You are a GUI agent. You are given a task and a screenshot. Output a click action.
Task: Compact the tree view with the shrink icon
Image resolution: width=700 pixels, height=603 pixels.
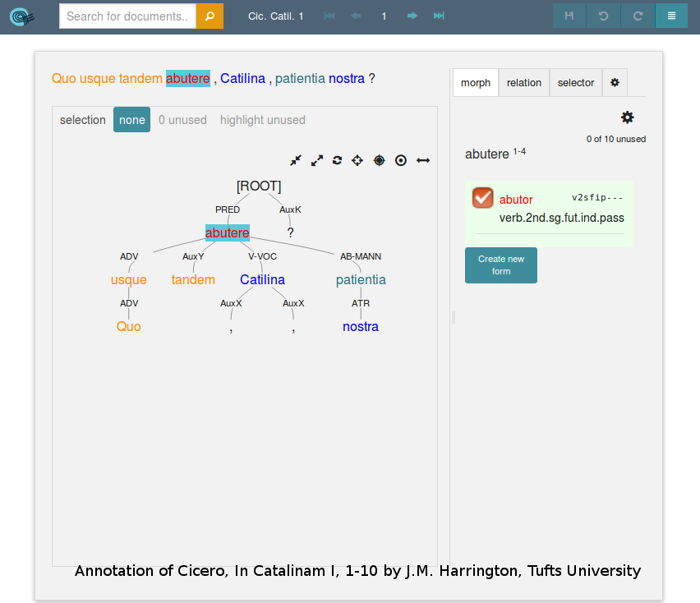pyautogui.click(x=296, y=160)
